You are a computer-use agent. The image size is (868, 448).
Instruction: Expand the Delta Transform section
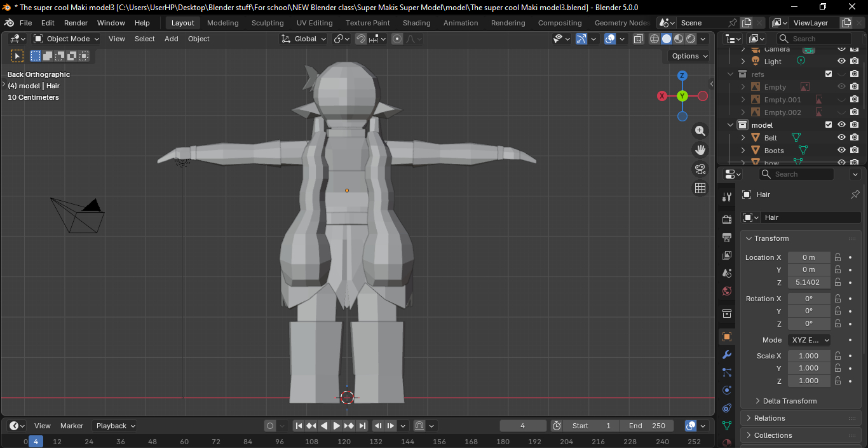[789, 401]
